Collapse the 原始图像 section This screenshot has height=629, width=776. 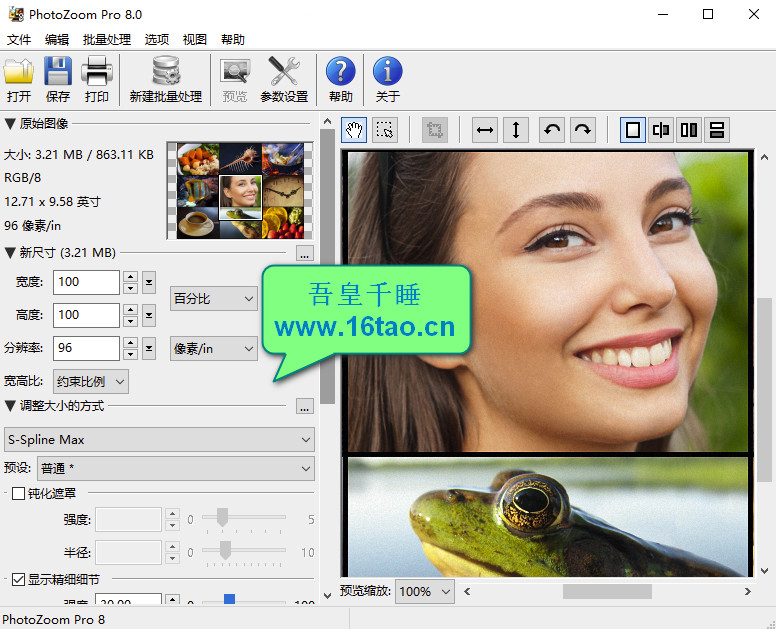coord(10,124)
